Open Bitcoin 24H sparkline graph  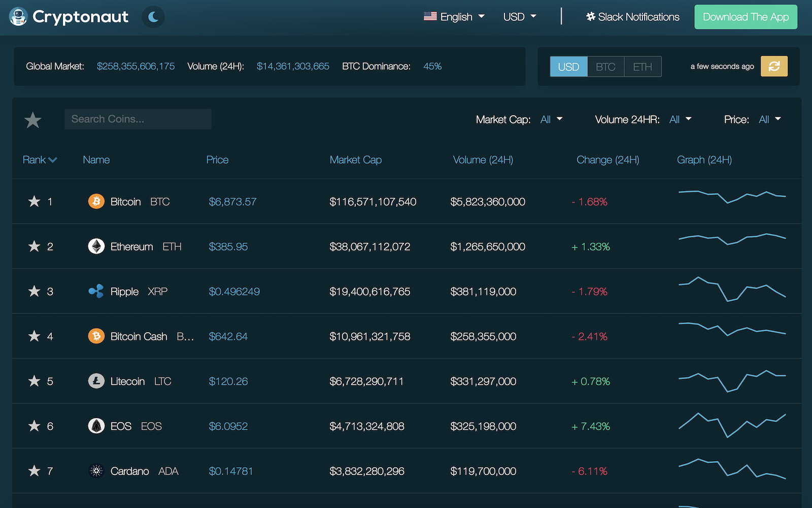(732, 197)
